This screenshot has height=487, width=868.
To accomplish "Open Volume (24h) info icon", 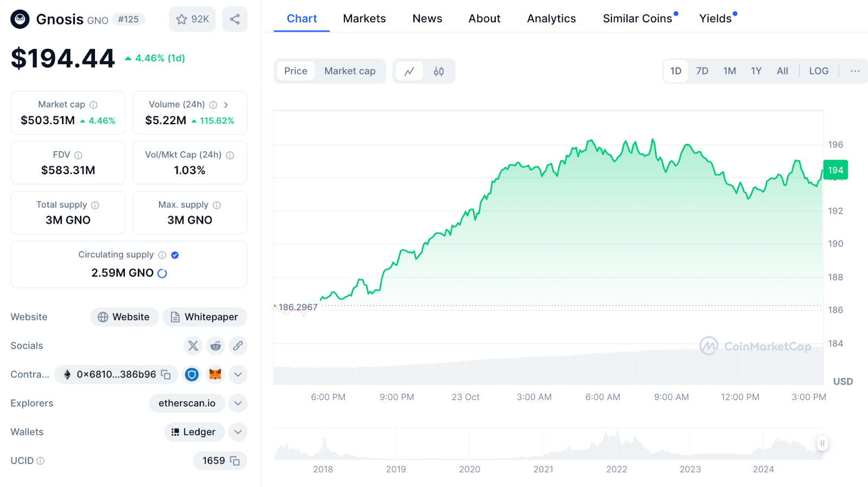I will [x=213, y=105].
